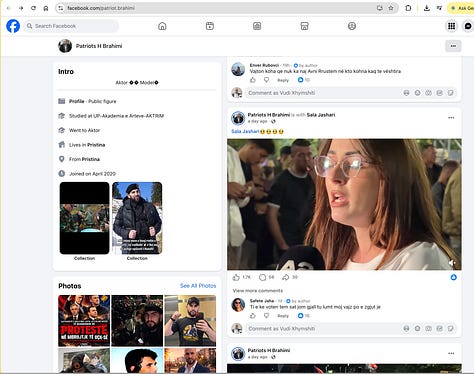This screenshot has width=474, height=374.
Task: Reply to Safete Jaha's comment
Action: 283,316
